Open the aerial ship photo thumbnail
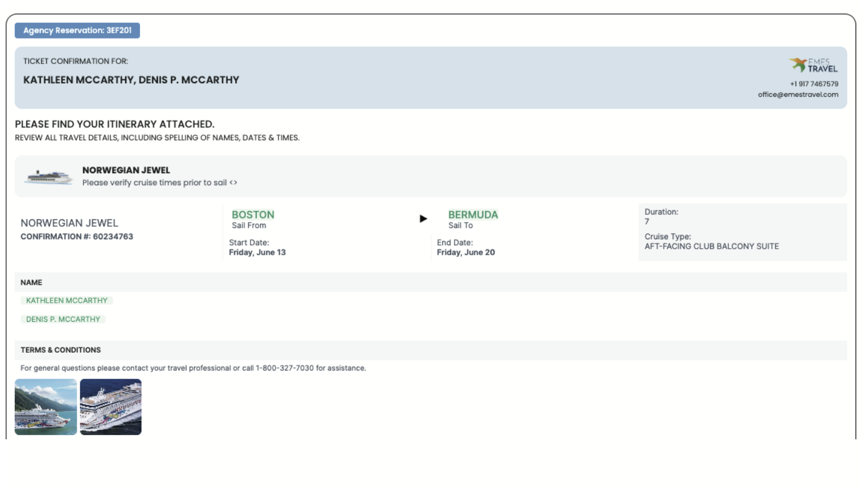The width and height of the screenshot is (868, 488). [x=111, y=407]
